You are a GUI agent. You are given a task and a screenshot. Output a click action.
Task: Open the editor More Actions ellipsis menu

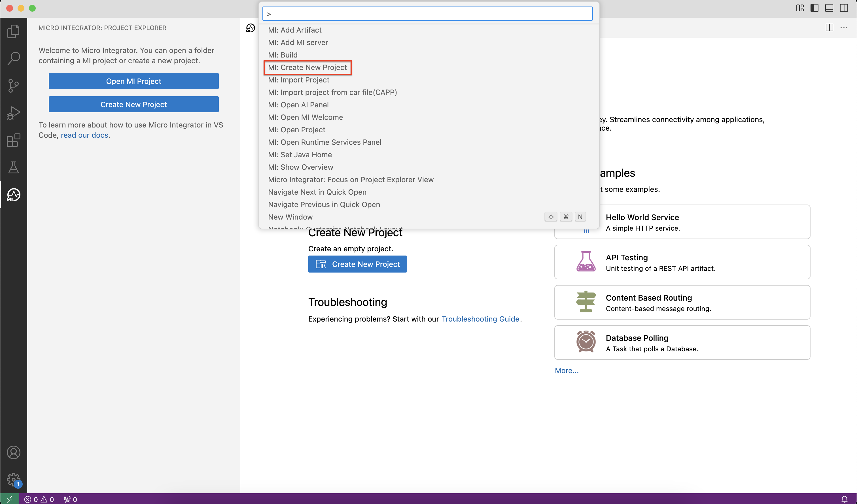pyautogui.click(x=844, y=28)
